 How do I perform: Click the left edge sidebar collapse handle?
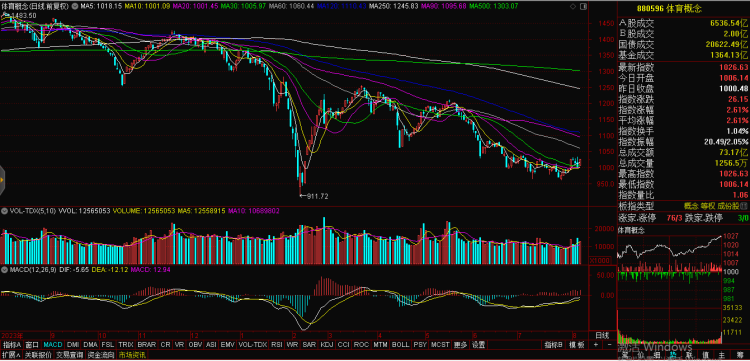[2, 180]
